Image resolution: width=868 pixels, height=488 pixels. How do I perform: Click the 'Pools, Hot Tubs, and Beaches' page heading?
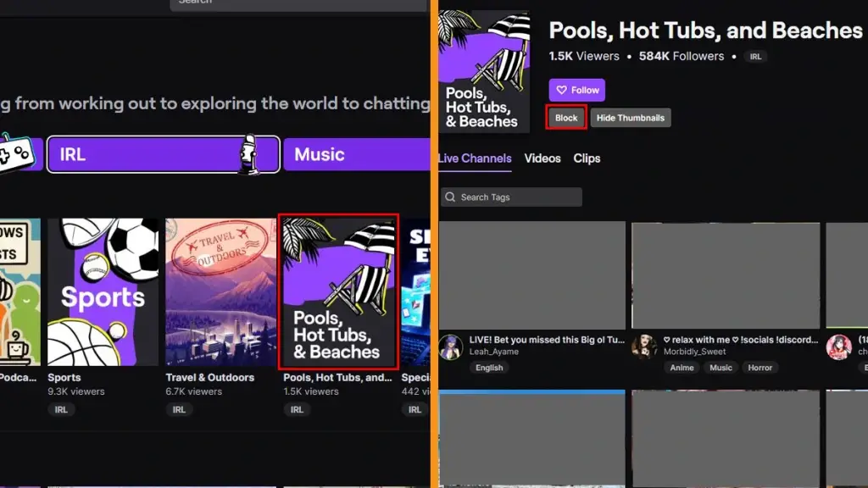[706, 30]
